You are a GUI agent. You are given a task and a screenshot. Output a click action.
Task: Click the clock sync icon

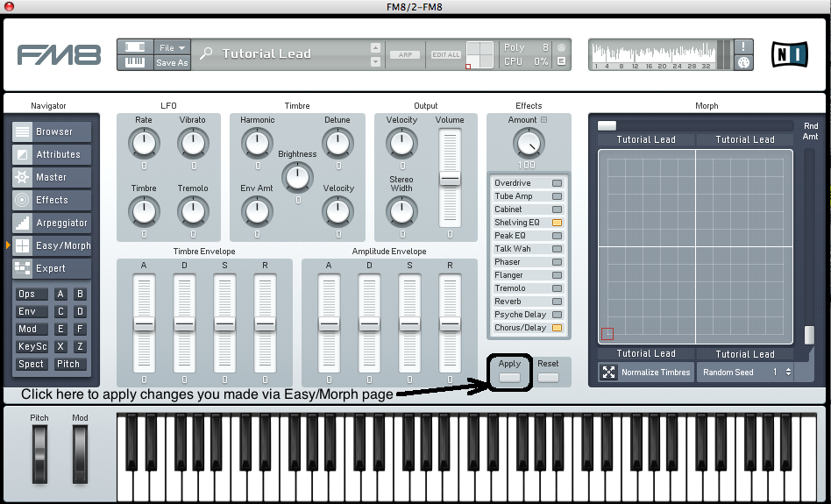point(743,62)
